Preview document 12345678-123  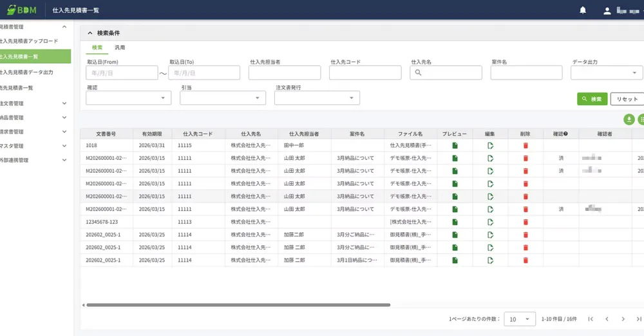455,222
